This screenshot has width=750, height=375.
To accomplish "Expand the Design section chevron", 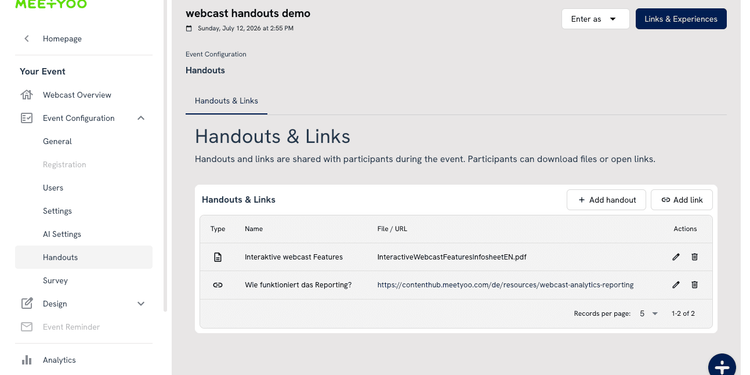I will (141, 304).
